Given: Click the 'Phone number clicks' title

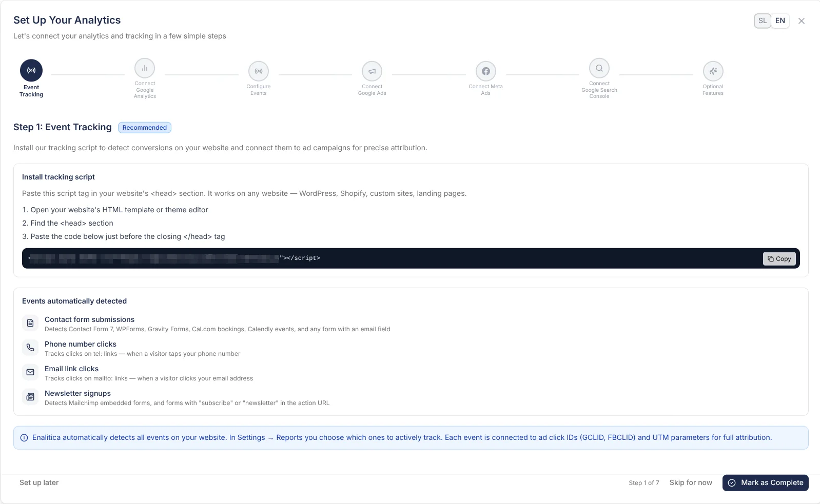Looking at the screenshot, I should 81,344.
